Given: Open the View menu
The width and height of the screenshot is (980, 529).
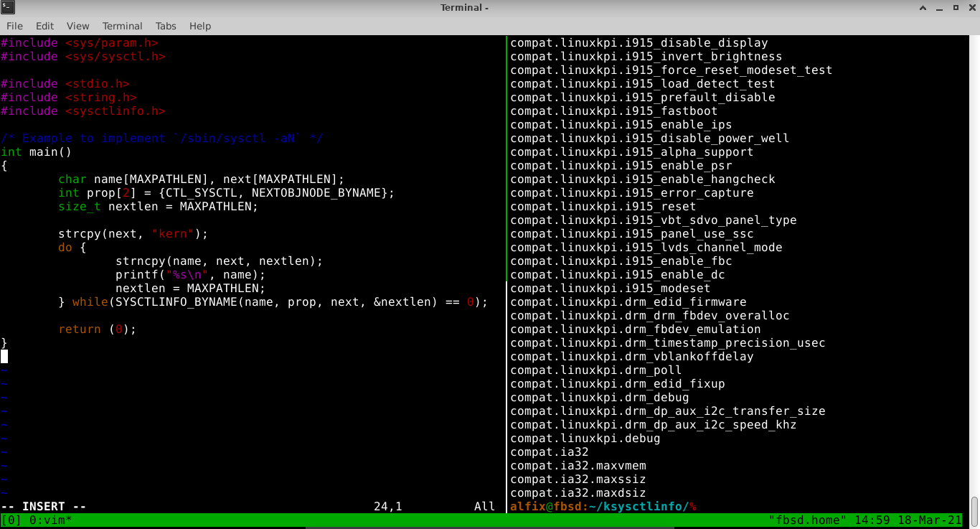Looking at the screenshot, I should click(78, 26).
